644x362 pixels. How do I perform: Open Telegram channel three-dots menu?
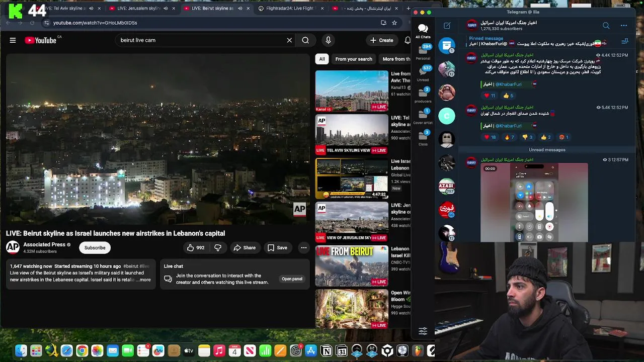pyautogui.click(x=624, y=26)
